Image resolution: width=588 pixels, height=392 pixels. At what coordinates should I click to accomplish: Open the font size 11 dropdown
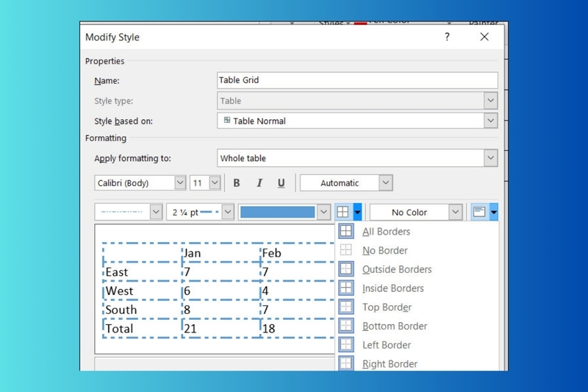click(215, 183)
